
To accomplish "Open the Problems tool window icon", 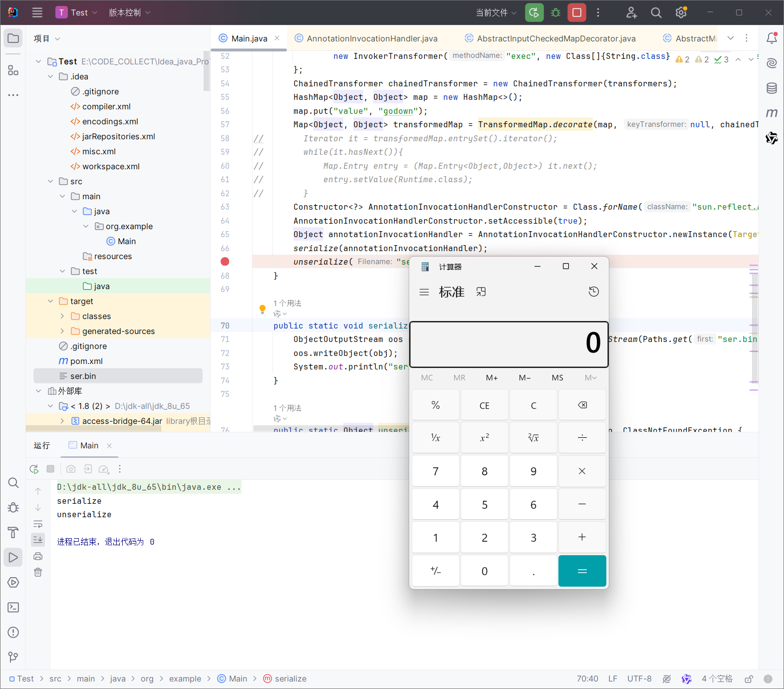I will 13,632.
